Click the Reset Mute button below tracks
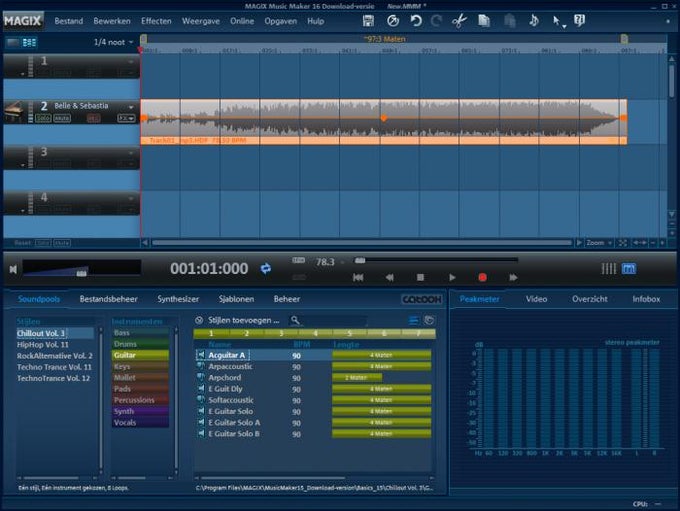The image size is (680, 511). 62,243
